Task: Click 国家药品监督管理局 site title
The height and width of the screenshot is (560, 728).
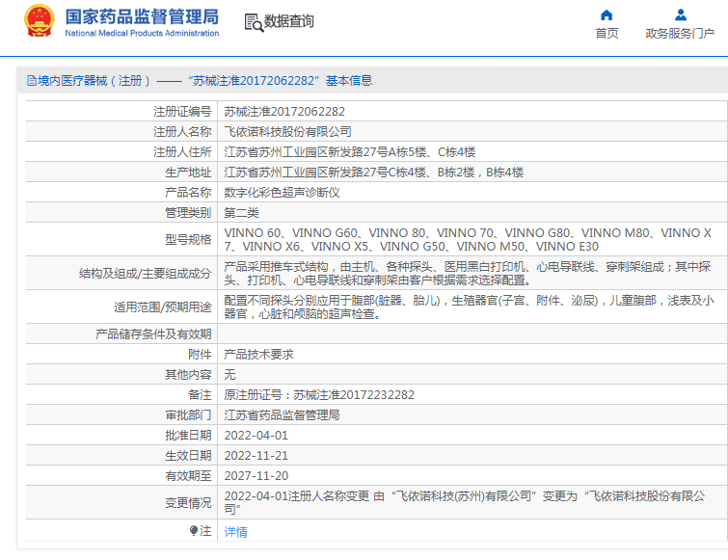Action: click(x=142, y=16)
